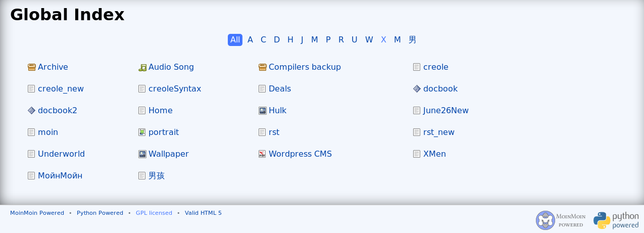The width and height of the screenshot is (644, 233).
Task: Click the PDF icon beside Wordpress CMS
Action: pyautogui.click(x=262, y=154)
